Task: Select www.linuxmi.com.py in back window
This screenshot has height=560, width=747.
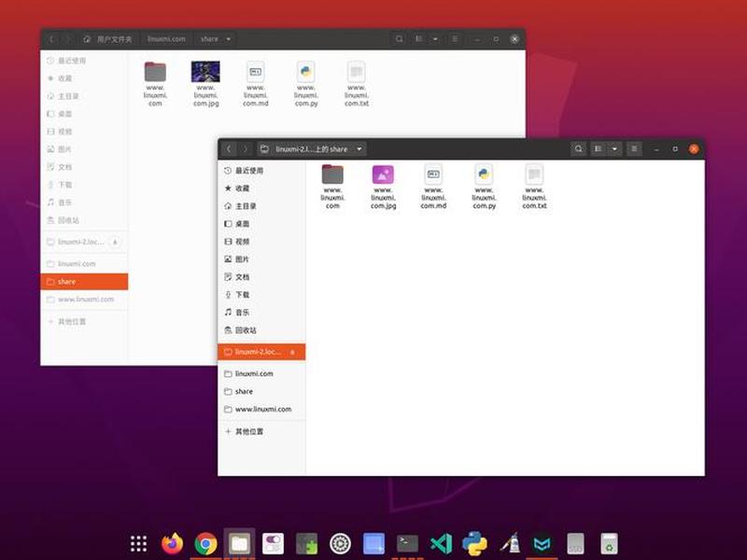Action: pyautogui.click(x=306, y=84)
